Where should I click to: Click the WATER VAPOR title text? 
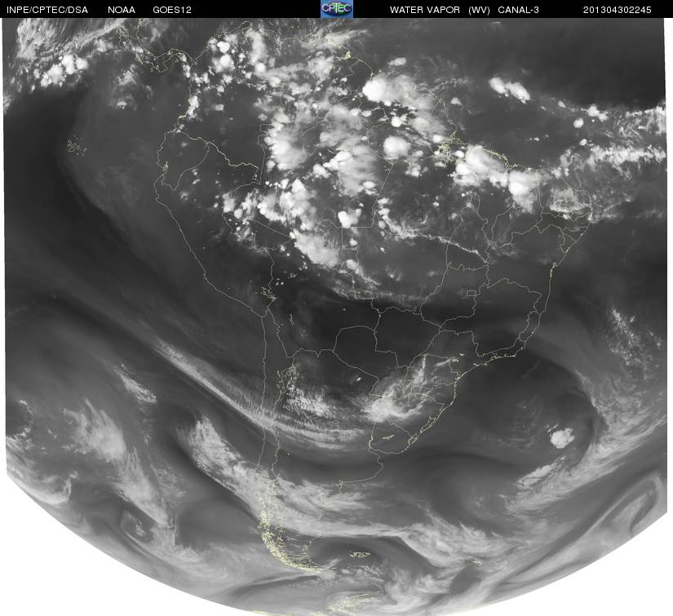pyautogui.click(x=425, y=10)
